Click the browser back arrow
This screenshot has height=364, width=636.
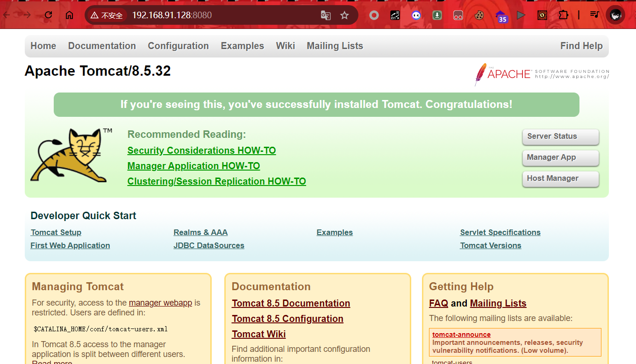pyautogui.click(x=6, y=15)
